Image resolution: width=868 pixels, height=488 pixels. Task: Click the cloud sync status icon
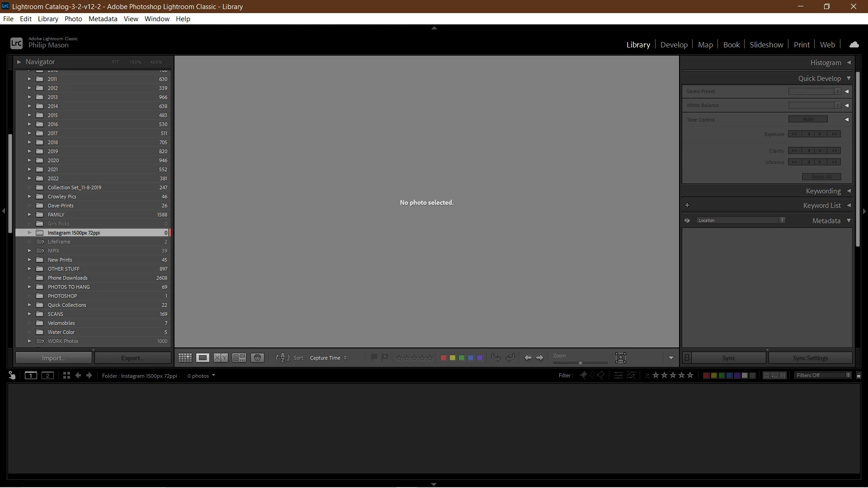(854, 44)
